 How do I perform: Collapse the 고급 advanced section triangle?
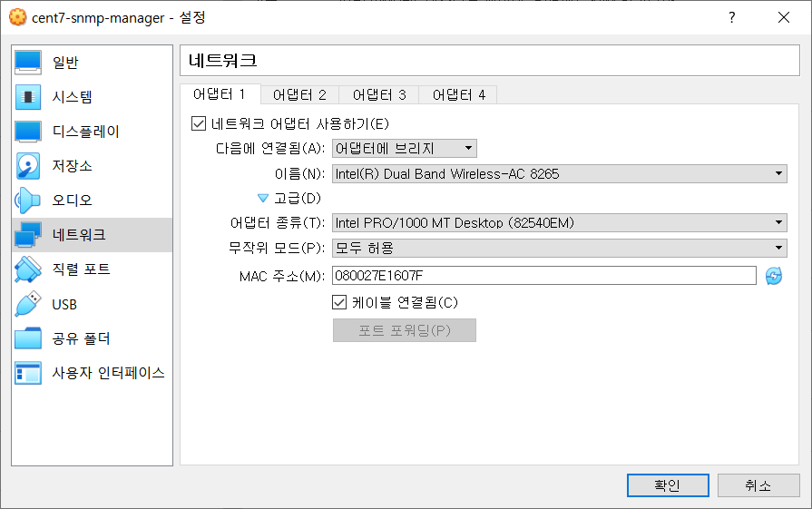click(x=263, y=199)
